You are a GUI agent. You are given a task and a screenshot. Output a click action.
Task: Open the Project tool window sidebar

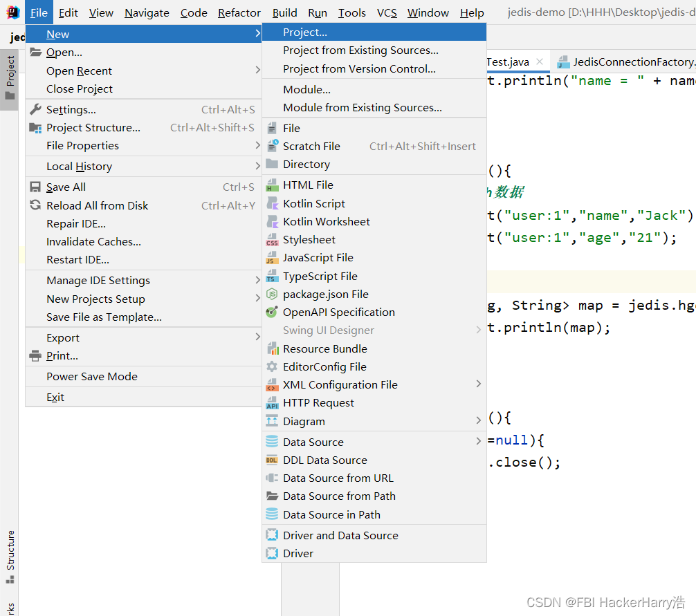coord(10,78)
